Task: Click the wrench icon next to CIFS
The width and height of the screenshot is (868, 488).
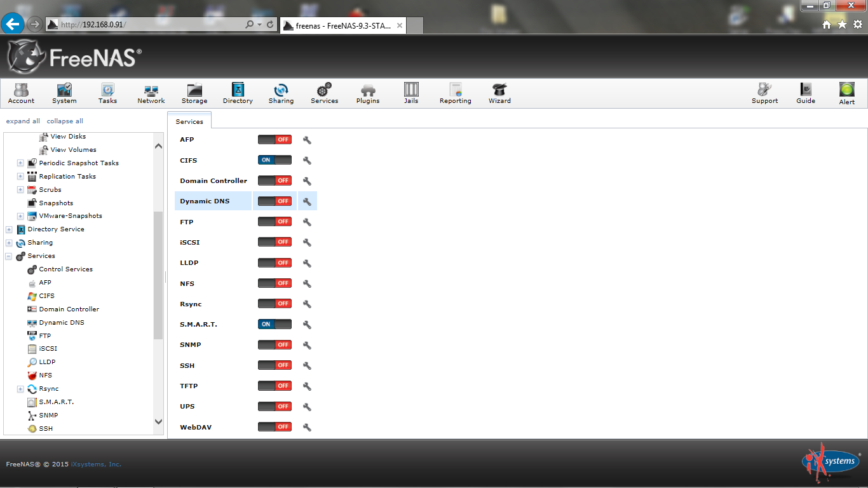Action: [307, 161]
